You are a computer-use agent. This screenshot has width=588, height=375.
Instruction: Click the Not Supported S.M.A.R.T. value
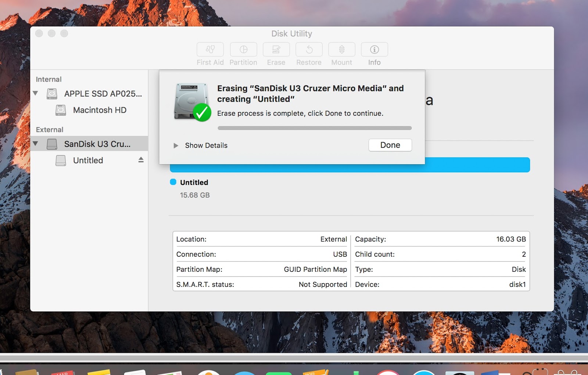[x=323, y=284]
